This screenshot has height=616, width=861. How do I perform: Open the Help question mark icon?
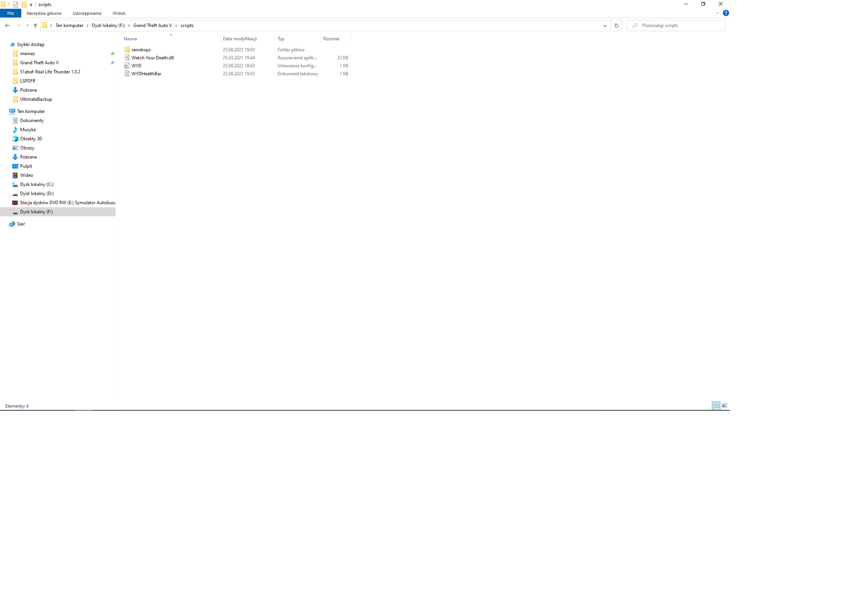pos(726,13)
